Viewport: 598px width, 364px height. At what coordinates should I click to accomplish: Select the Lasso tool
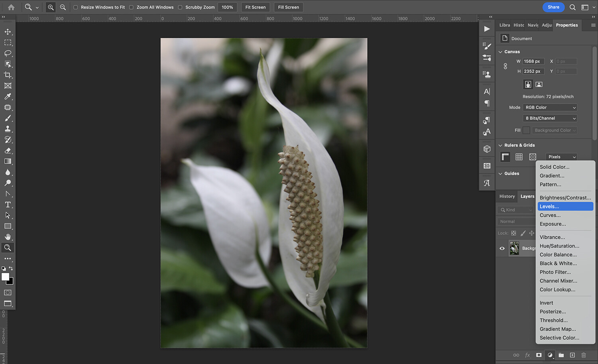tap(8, 53)
